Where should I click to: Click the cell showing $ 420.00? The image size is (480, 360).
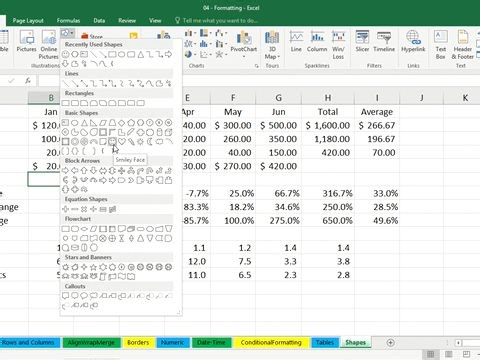pos(279,166)
